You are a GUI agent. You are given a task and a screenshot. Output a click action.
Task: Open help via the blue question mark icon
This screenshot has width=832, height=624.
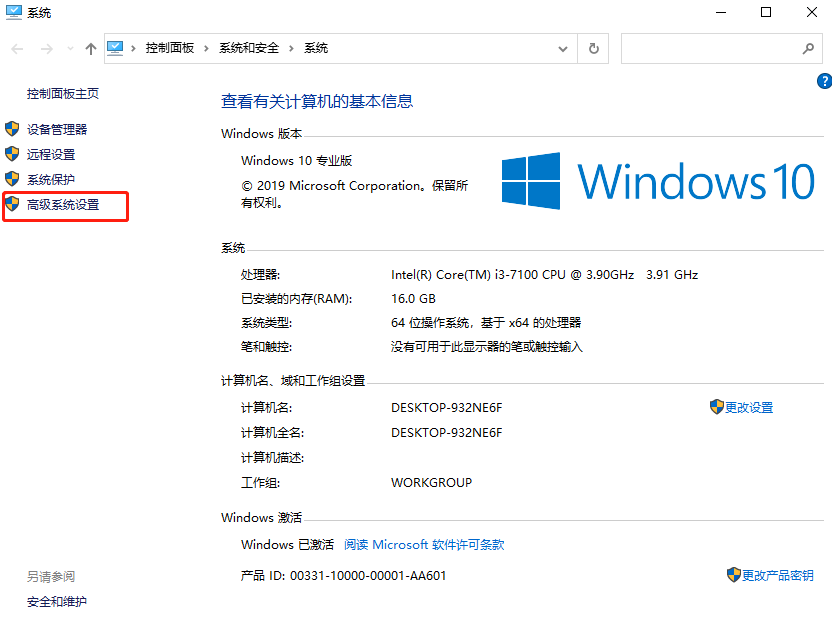pyautogui.click(x=824, y=81)
